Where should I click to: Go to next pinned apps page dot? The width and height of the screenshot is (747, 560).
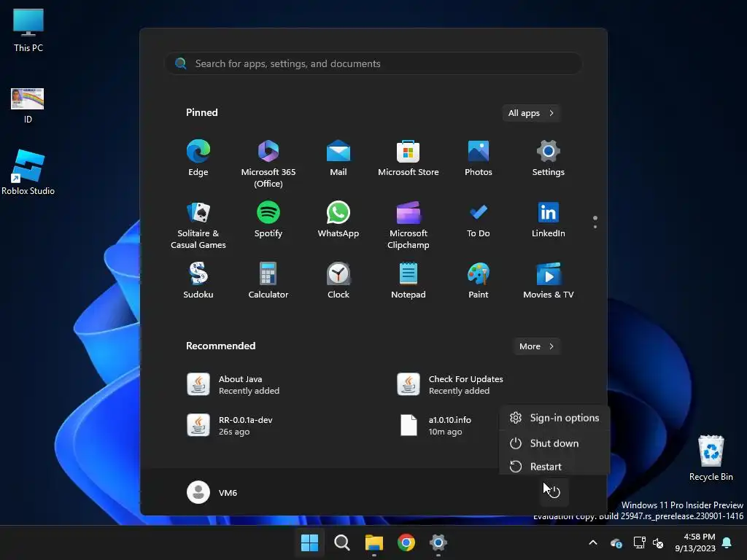point(595,227)
